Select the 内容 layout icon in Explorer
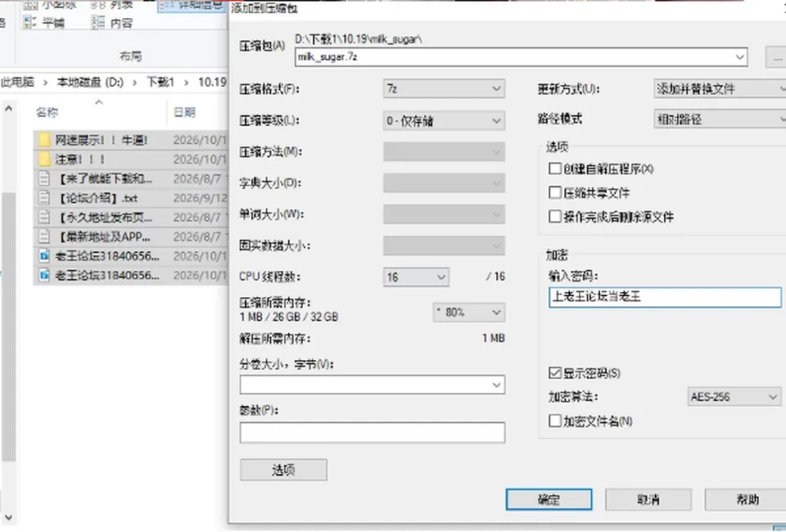 click(x=98, y=23)
